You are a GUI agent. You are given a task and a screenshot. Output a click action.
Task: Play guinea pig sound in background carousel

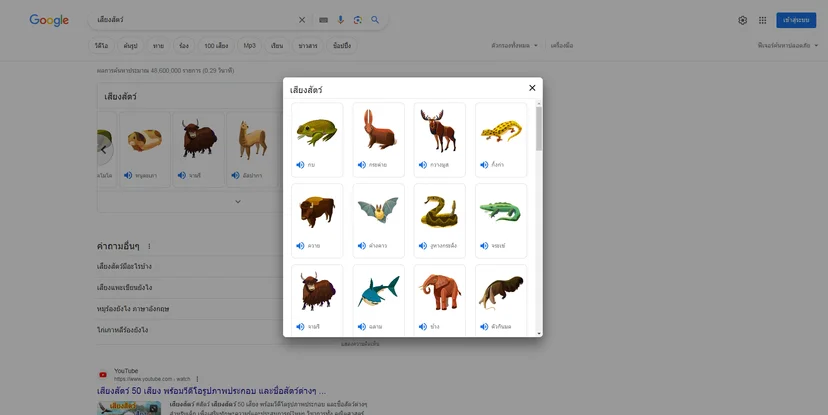128,175
